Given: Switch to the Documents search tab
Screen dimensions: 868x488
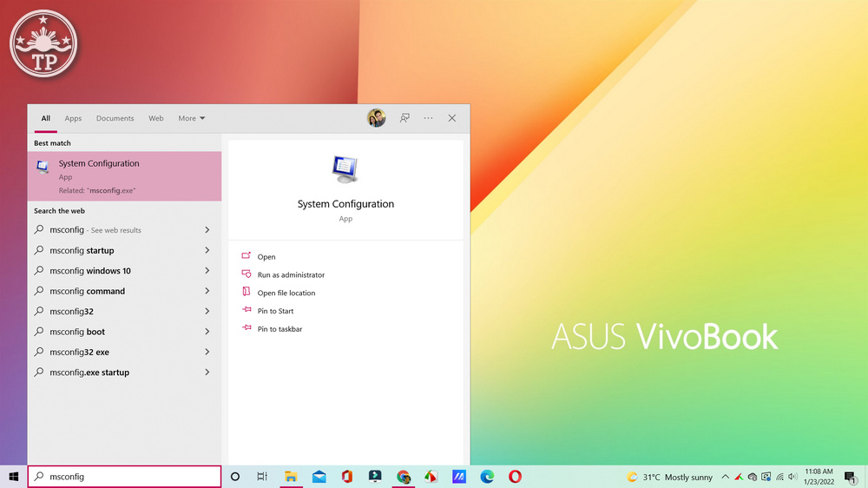Looking at the screenshot, I should coord(115,118).
